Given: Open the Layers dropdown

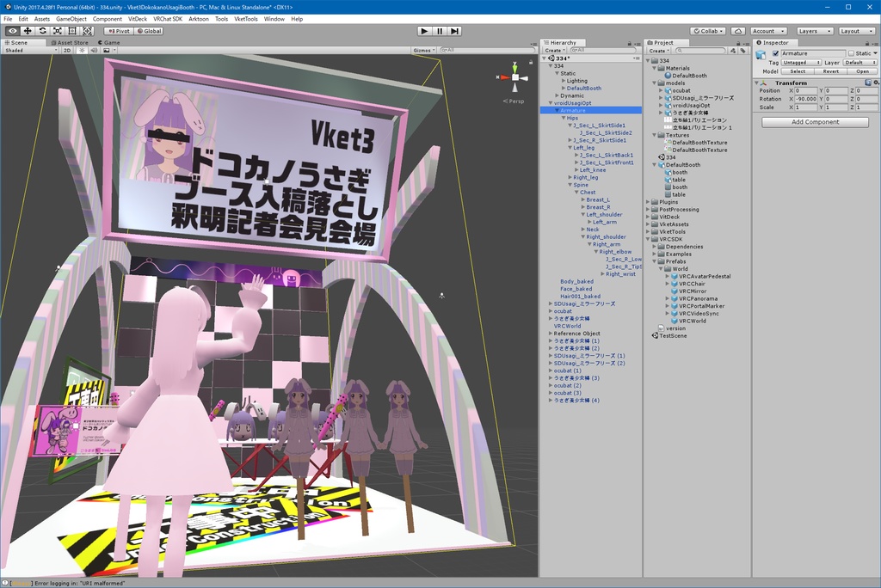Looking at the screenshot, I should point(814,31).
